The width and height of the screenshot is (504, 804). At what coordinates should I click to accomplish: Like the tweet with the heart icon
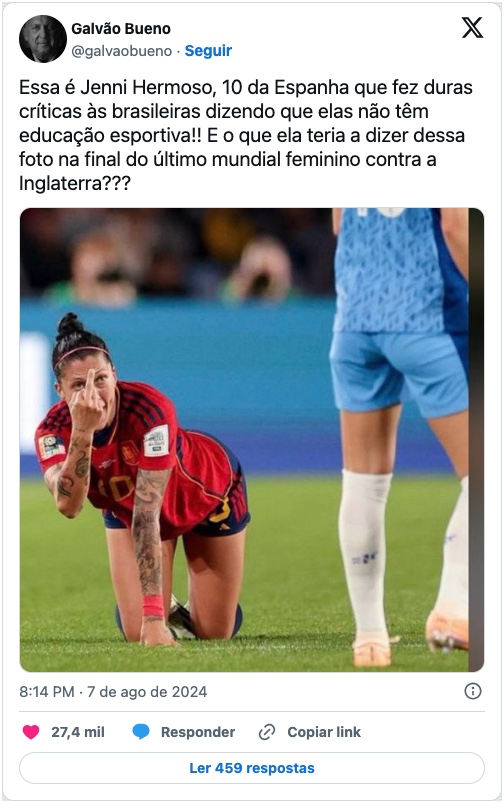(31, 732)
